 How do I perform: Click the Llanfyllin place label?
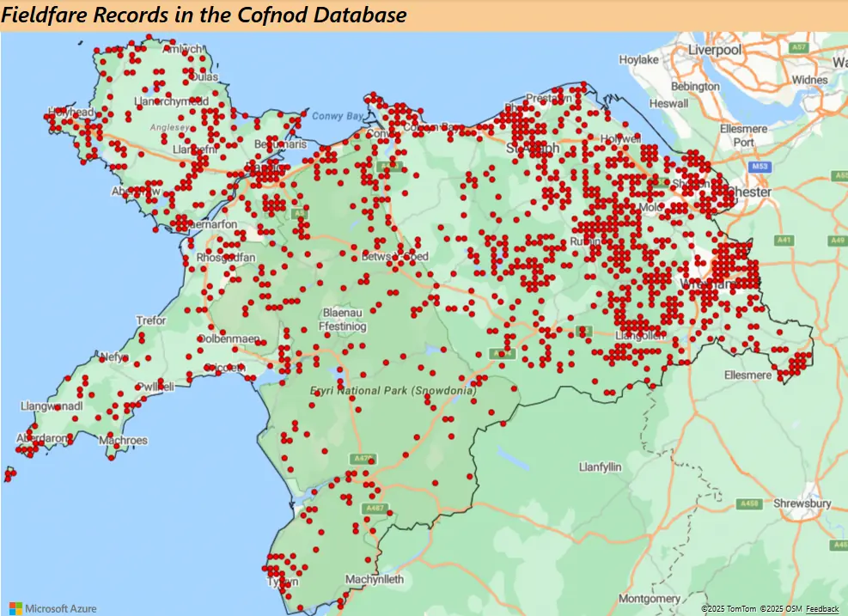pyautogui.click(x=601, y=468)
